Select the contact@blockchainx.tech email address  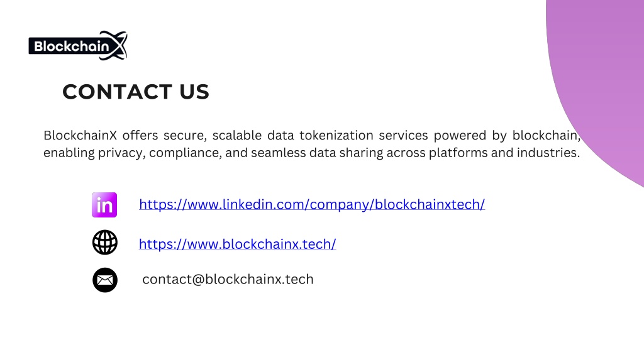(x=228, y=280)
